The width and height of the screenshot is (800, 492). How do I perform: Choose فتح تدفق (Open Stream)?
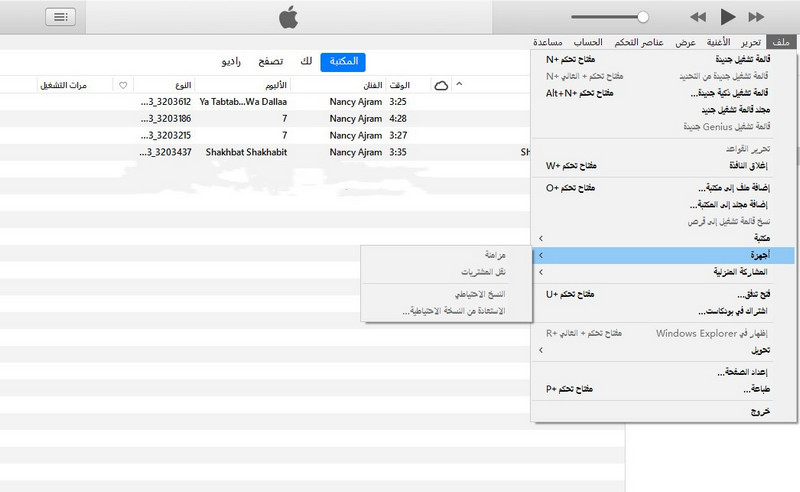tap(663, 294)
